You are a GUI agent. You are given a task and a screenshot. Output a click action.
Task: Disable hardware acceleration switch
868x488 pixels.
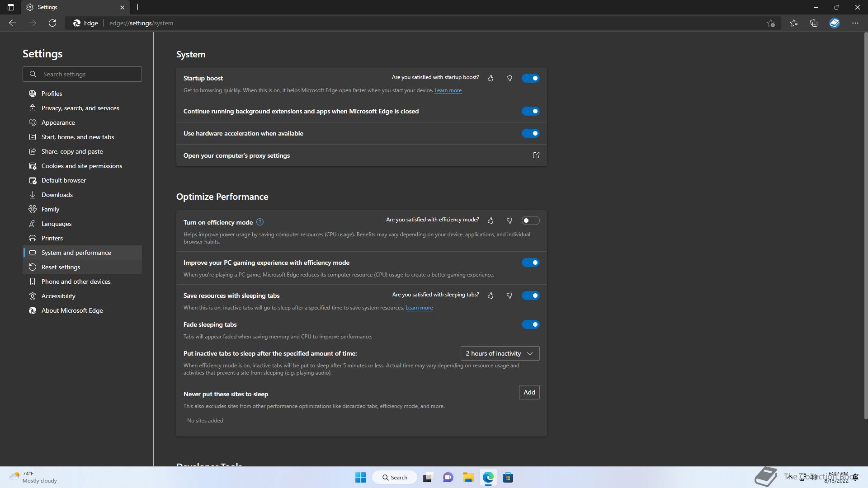[531, 133]
